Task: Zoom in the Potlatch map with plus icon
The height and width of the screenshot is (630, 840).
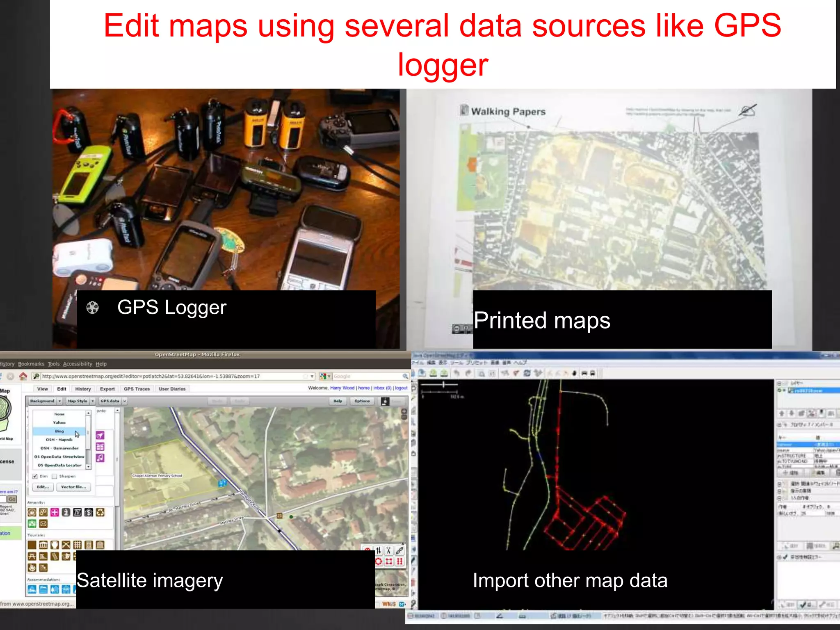Action: 404,411
